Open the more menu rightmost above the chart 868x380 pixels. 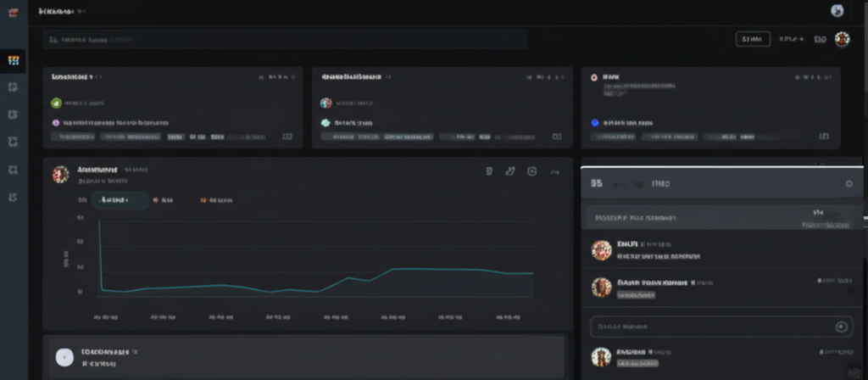point(554,172)
